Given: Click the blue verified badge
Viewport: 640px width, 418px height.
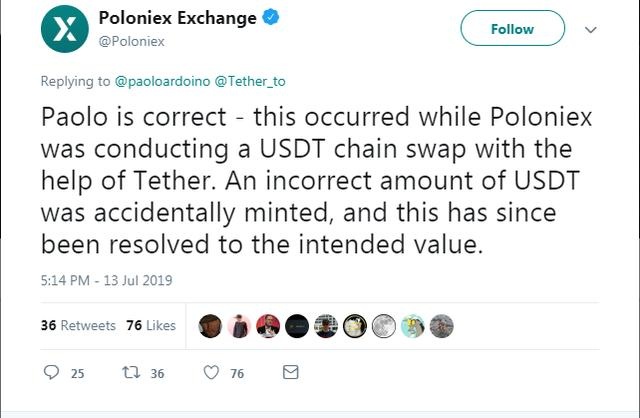Looking at the screenshot, I should click(x=269, y=18).
